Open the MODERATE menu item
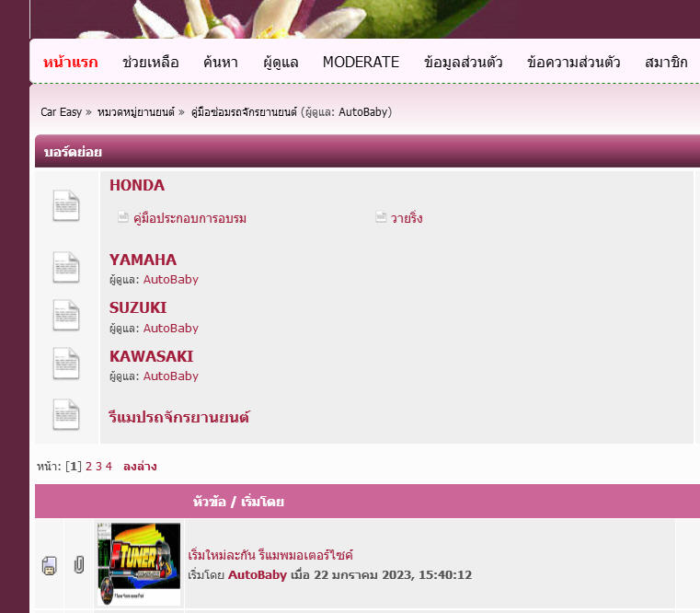This screenshot has width=700, height=613. tap(361, 62)
